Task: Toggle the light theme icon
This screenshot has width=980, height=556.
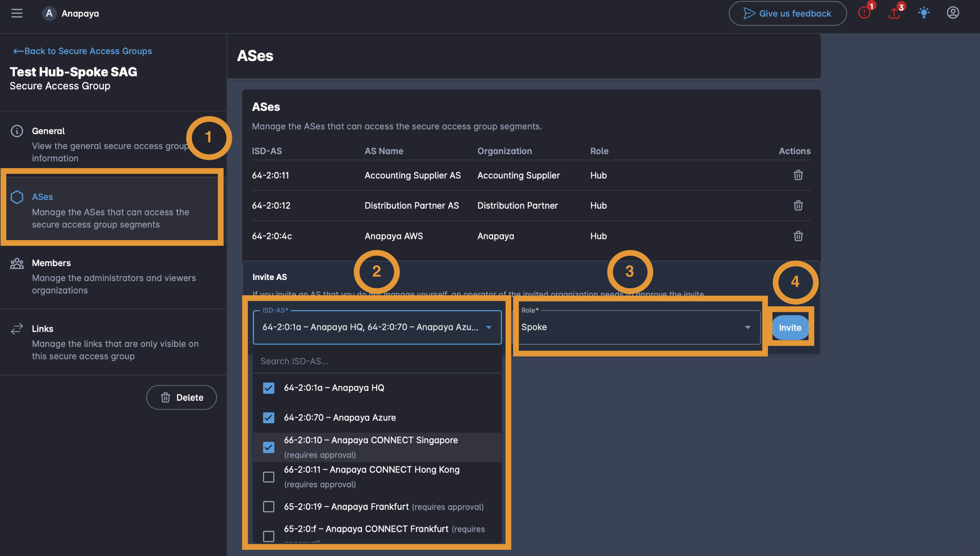Action: 924,13
